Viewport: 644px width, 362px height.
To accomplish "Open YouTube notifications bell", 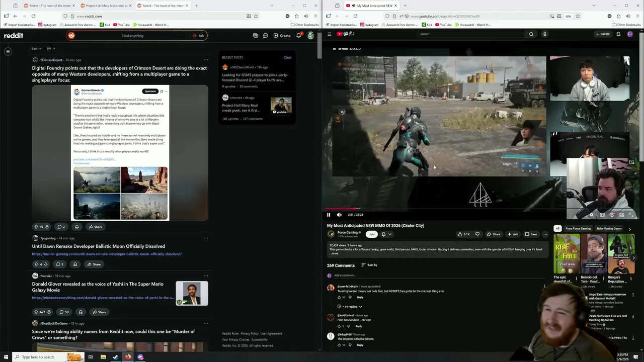I will tap(618, 34).
